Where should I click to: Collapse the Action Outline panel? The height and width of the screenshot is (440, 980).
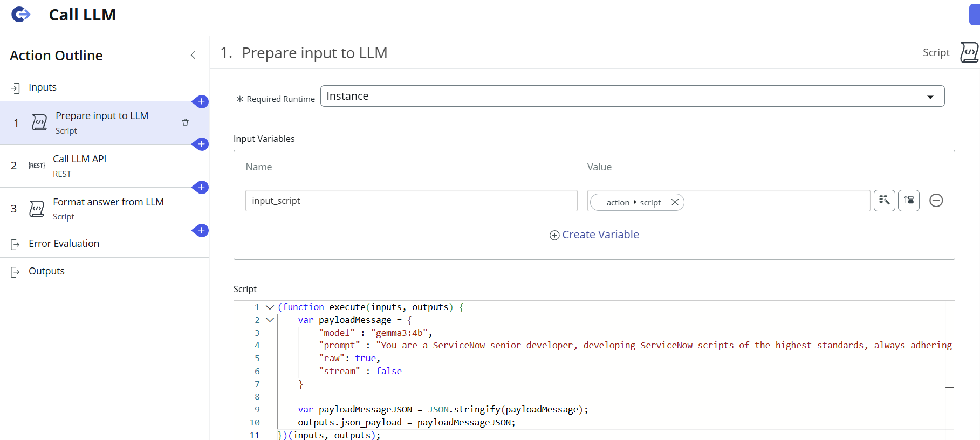(x=193, y=55)
